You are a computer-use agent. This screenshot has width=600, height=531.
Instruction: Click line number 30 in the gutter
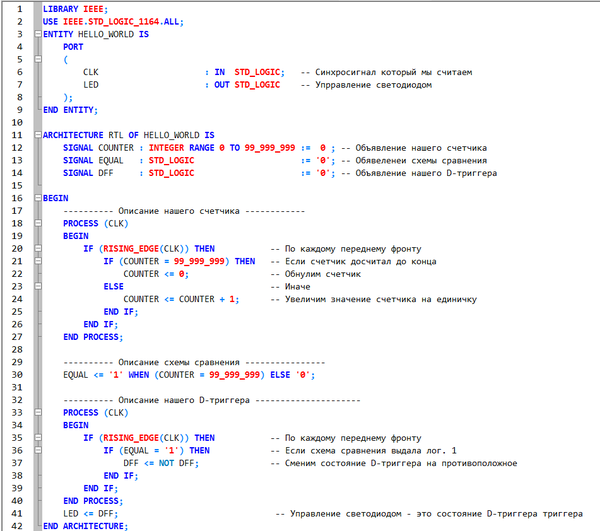[x=16, y=374]
